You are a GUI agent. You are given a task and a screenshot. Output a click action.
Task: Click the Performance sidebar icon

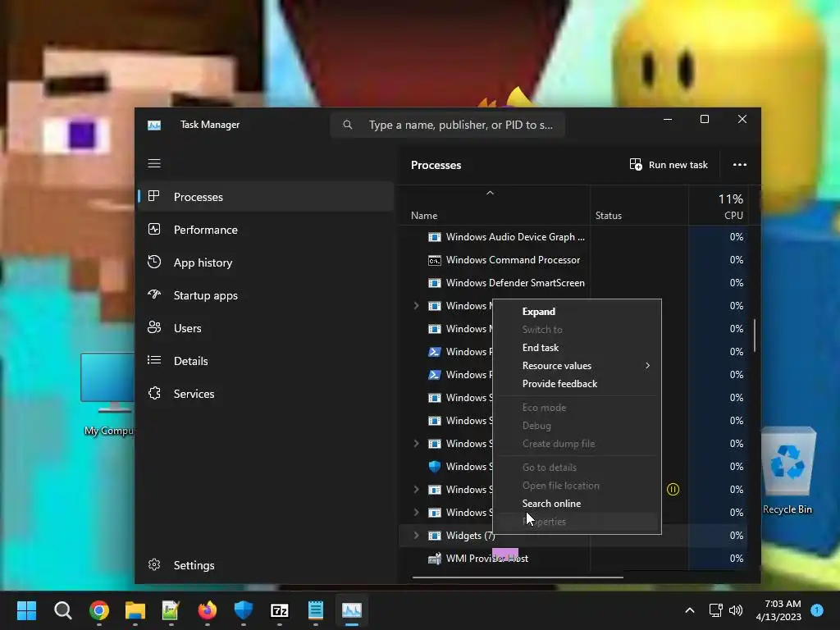153,230
